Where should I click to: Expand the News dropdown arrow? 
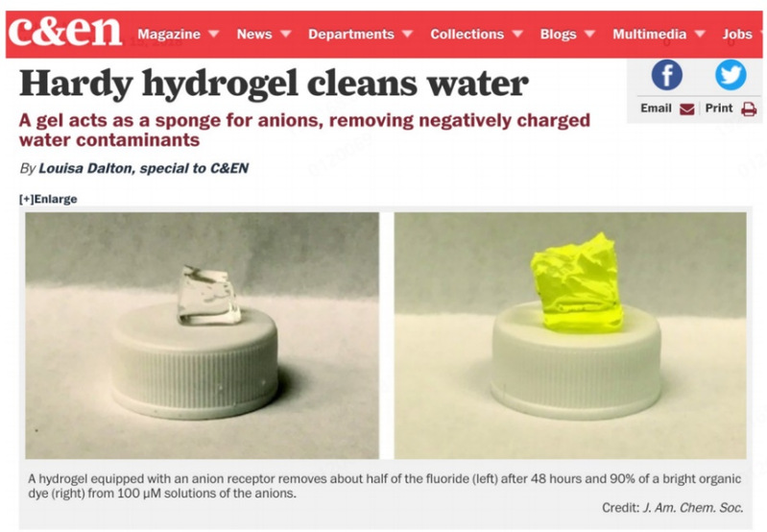coord(286,34)
